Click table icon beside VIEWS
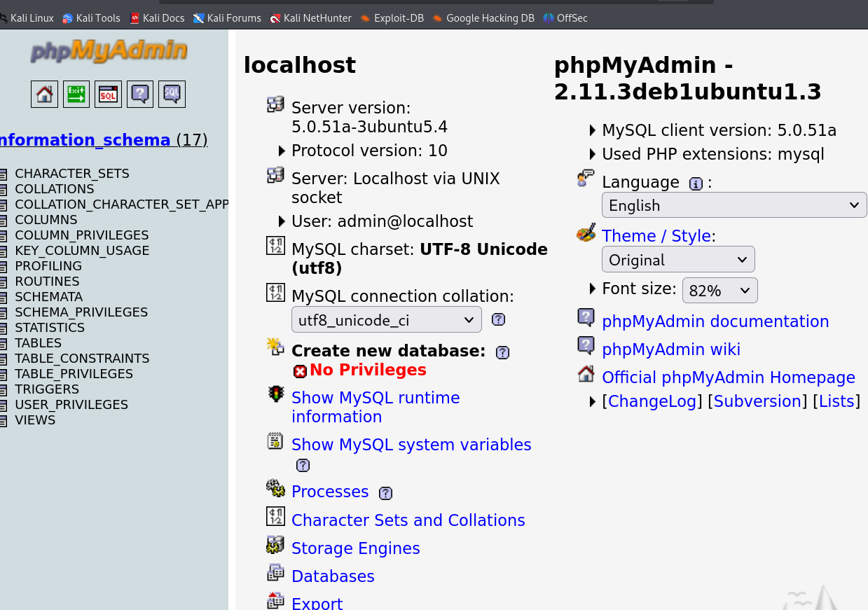Viewport: 868px width, 610px height. click(x=4, y=420)
